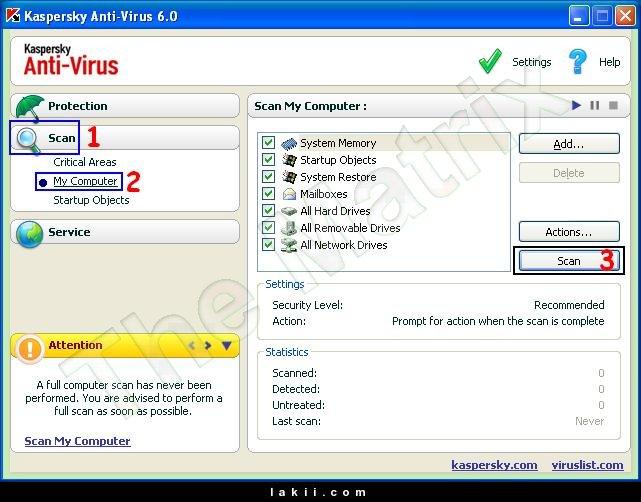This screenshot has height=502, width=641.
Task: Select Startup Objects scan task in sidebar
Action: tap(91, 200)
